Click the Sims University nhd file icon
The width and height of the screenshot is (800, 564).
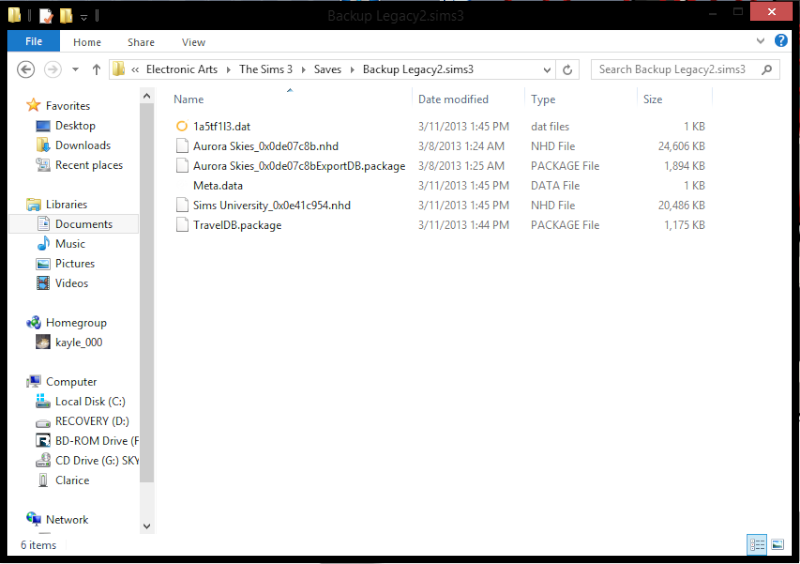(182, 205)
